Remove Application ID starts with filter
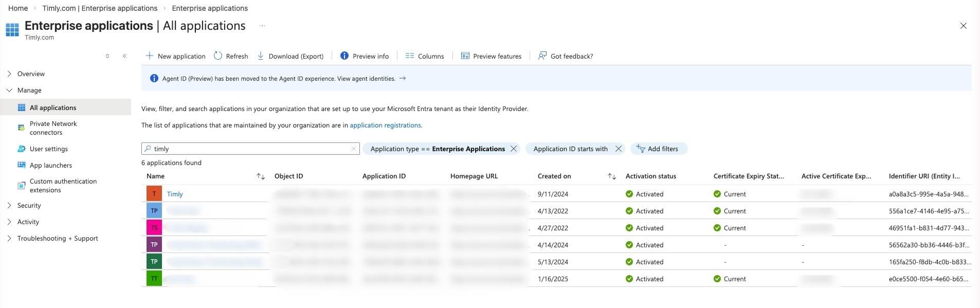980x308 pixels. coord(619,149)
